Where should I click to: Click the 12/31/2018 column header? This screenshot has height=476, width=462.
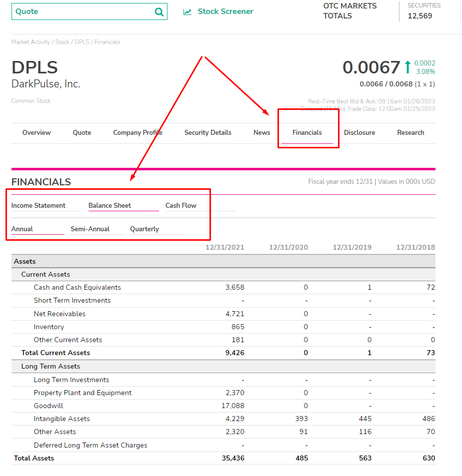pos(415,247)
